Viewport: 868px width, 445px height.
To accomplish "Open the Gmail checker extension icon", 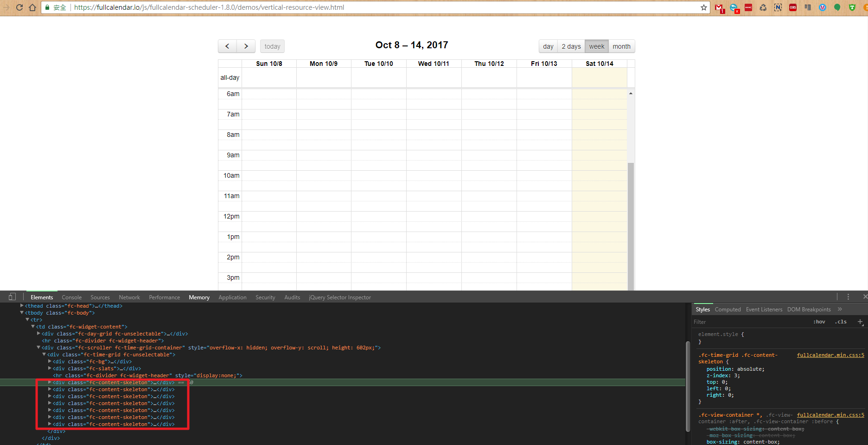I will coord(719,7).
